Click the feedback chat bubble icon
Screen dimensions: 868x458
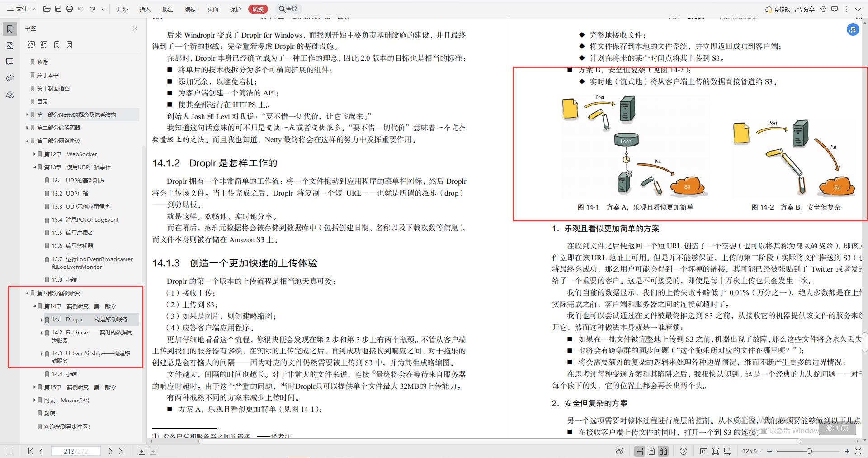pyautogui.click(x=835, y=9)
